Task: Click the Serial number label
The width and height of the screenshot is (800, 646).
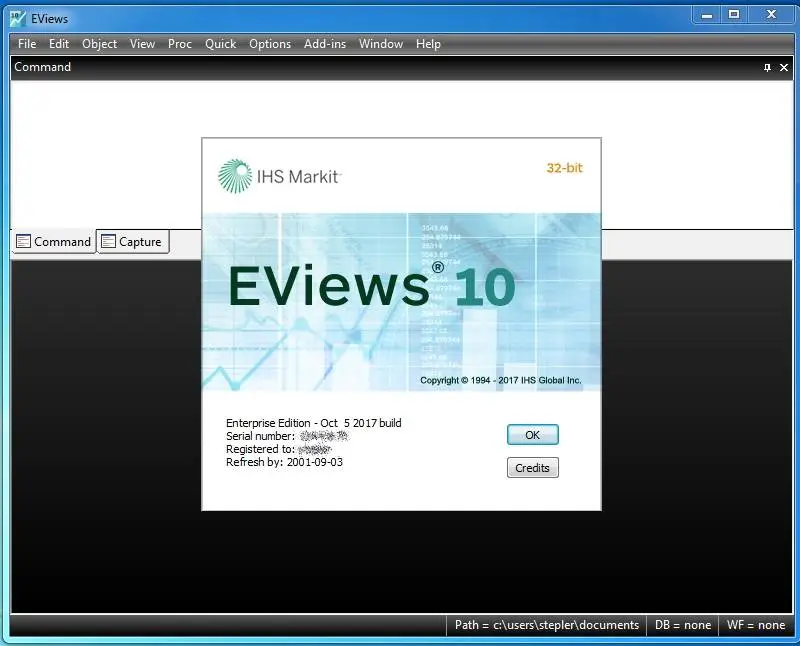Action: point(260,436)
